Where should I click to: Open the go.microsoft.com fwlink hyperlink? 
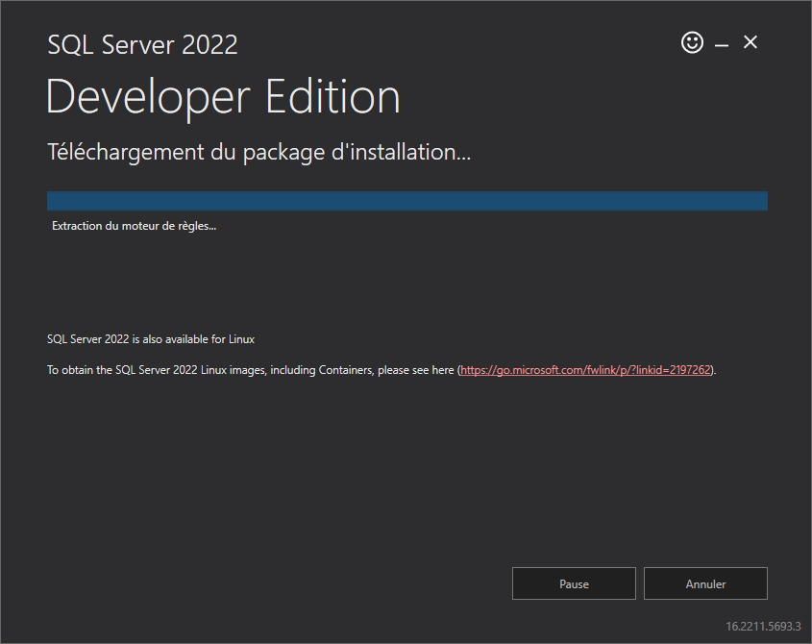(585, 370)
